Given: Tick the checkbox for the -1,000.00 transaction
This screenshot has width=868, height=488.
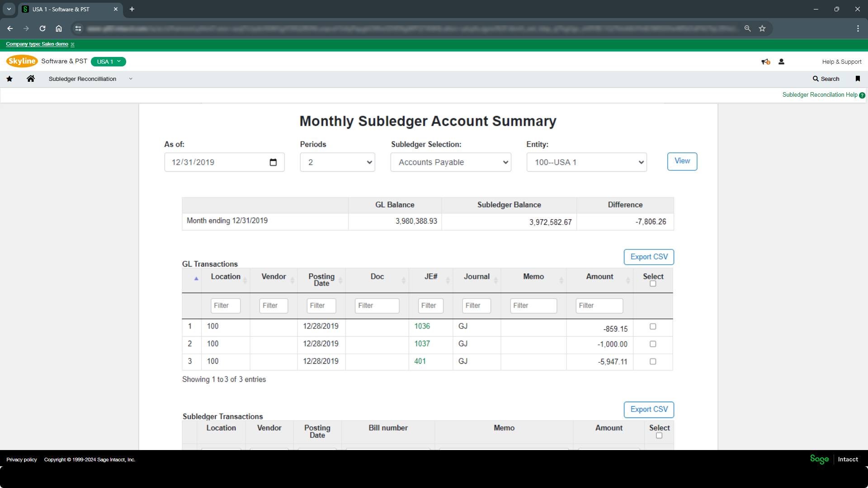Looking at the screenshot, I should [x=653, y=344].
